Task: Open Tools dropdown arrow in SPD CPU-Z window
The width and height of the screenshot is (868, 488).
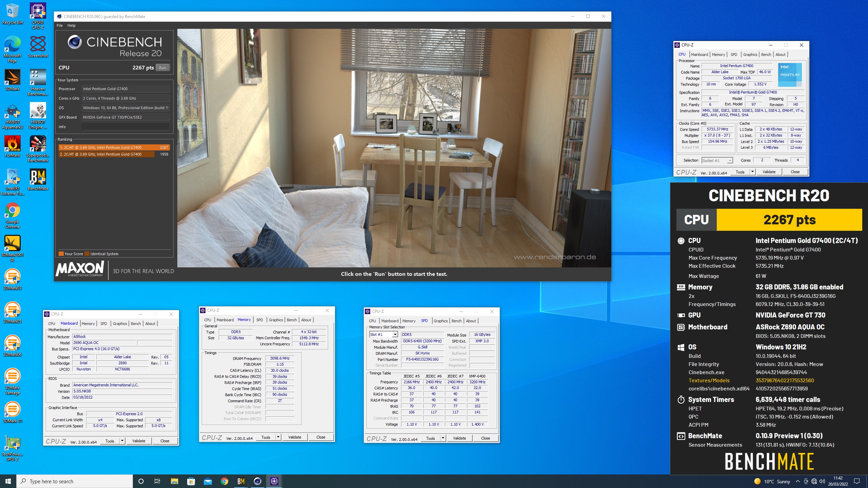Action: pos(443,438)
